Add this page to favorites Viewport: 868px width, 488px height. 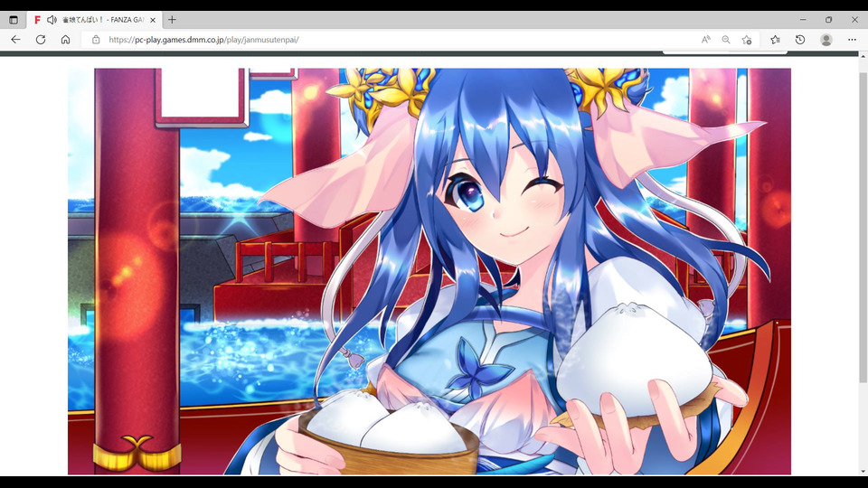pos(746,40)
